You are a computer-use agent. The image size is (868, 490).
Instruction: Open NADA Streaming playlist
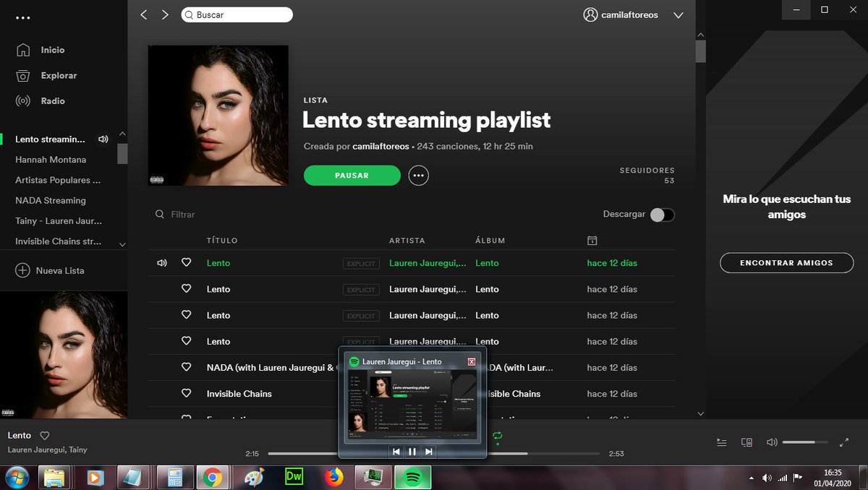[x=51, y=200]
